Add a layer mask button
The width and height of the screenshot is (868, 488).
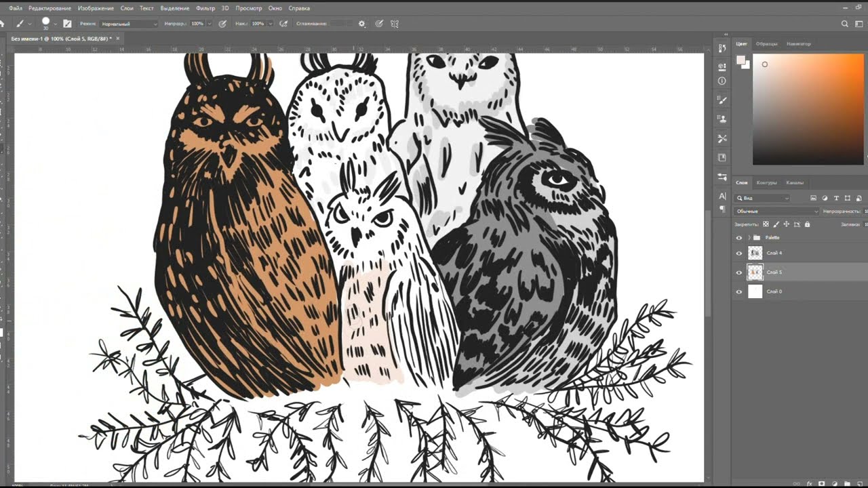point(821,483)
